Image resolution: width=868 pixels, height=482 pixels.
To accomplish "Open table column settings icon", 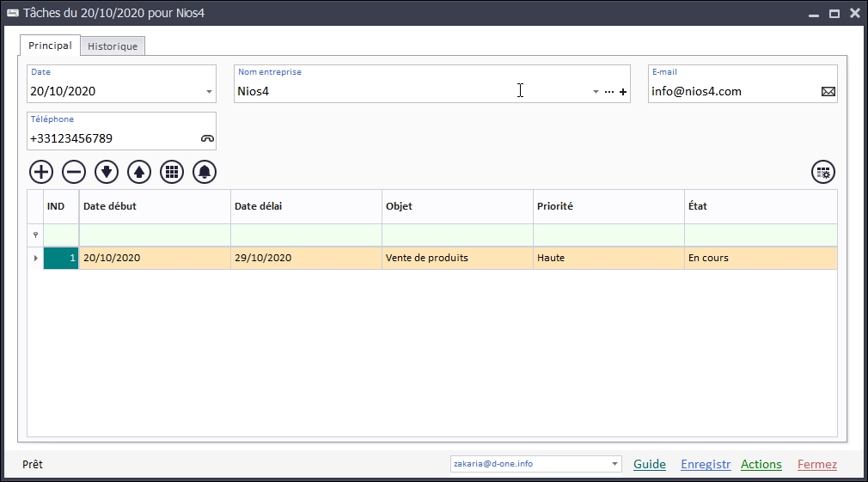I will (823, 172).
